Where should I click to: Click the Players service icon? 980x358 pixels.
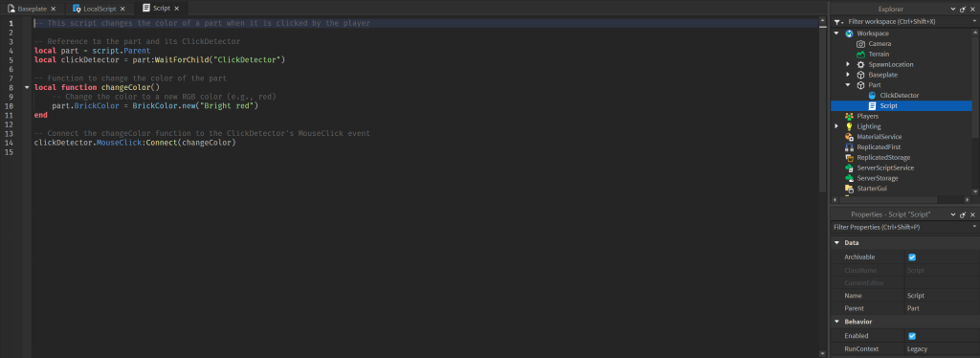pyautogui.click(x=850, y=116)
